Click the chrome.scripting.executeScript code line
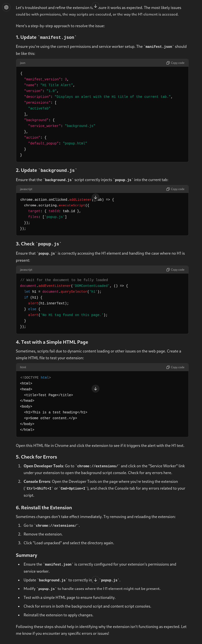202x644 pixels. [x=57, y=205]
